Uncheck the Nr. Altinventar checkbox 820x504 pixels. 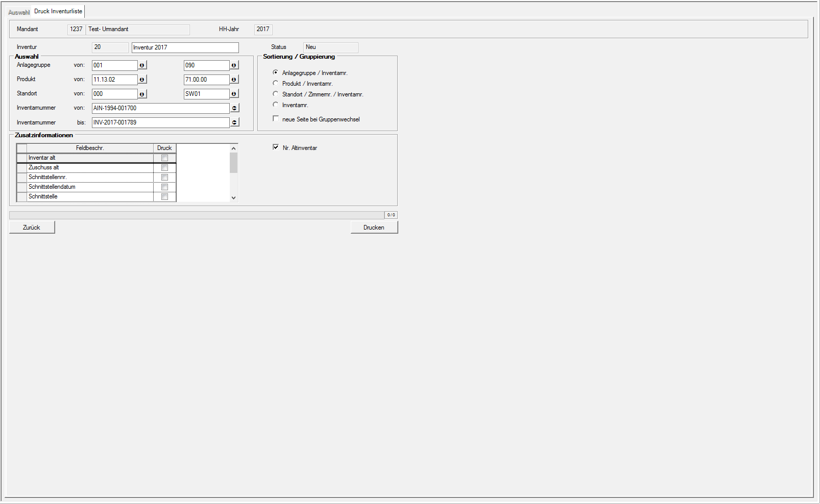click(276, 147)
